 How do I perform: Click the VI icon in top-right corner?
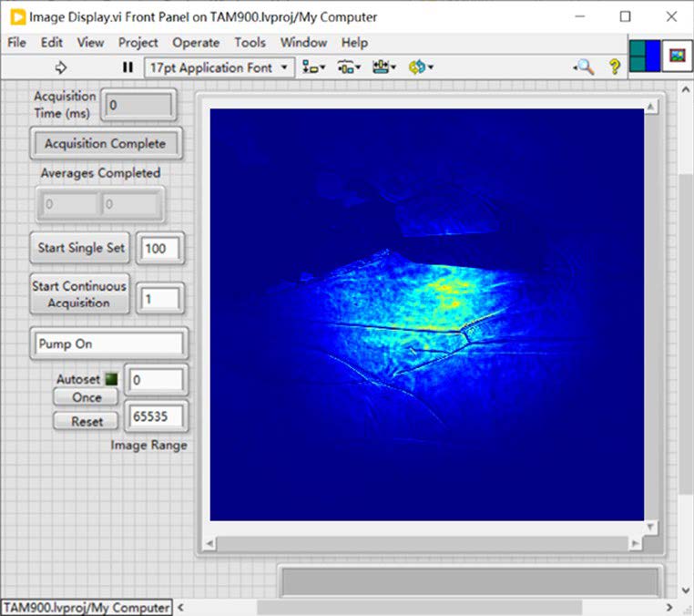676,56
